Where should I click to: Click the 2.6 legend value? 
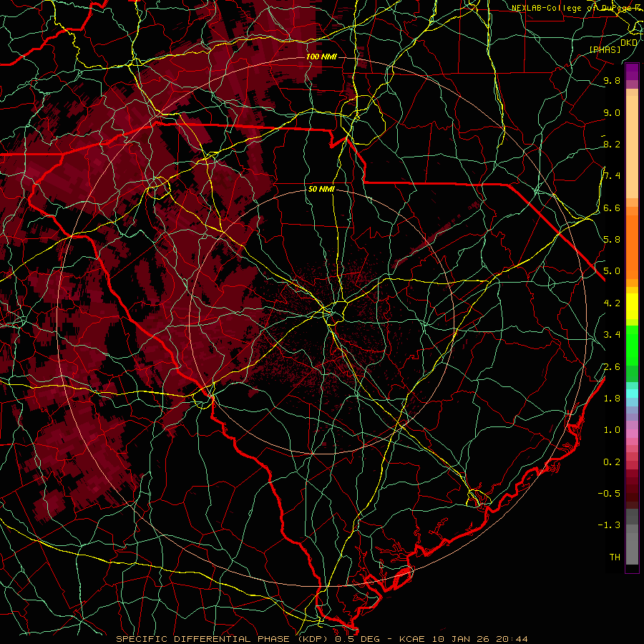click(612, 366)
